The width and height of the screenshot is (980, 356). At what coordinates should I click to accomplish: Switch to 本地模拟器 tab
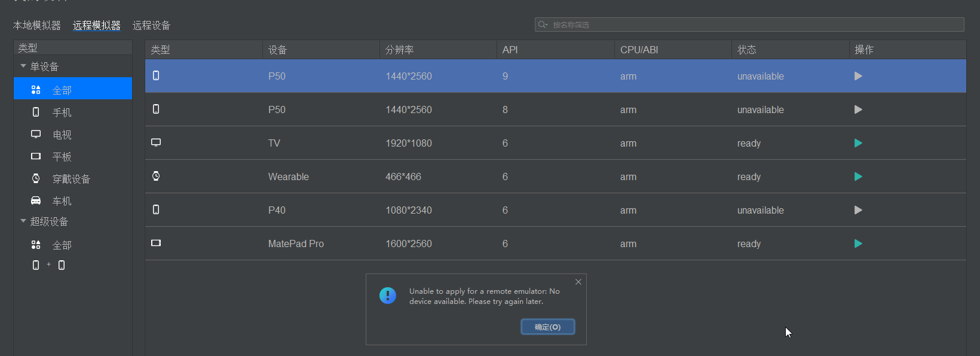37,25
